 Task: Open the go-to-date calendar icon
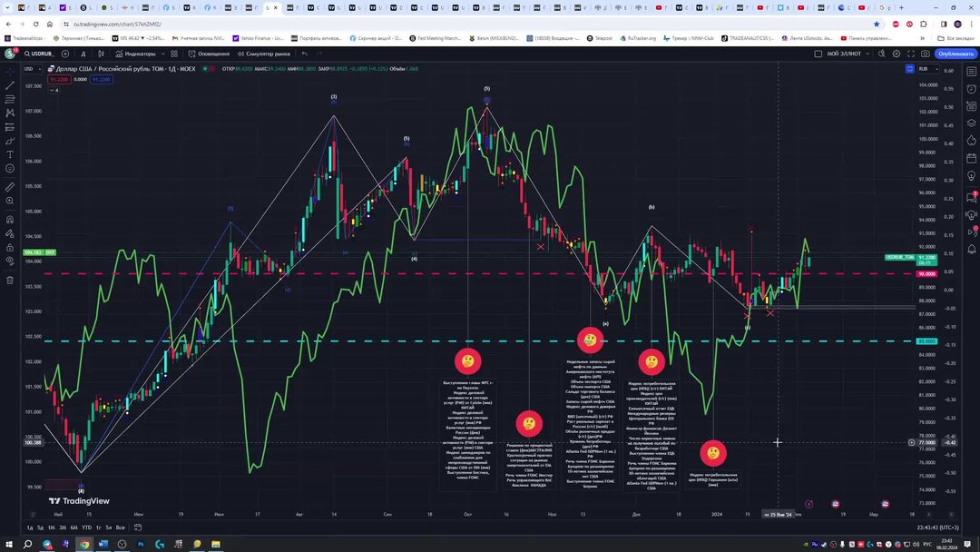coord(138,527)
